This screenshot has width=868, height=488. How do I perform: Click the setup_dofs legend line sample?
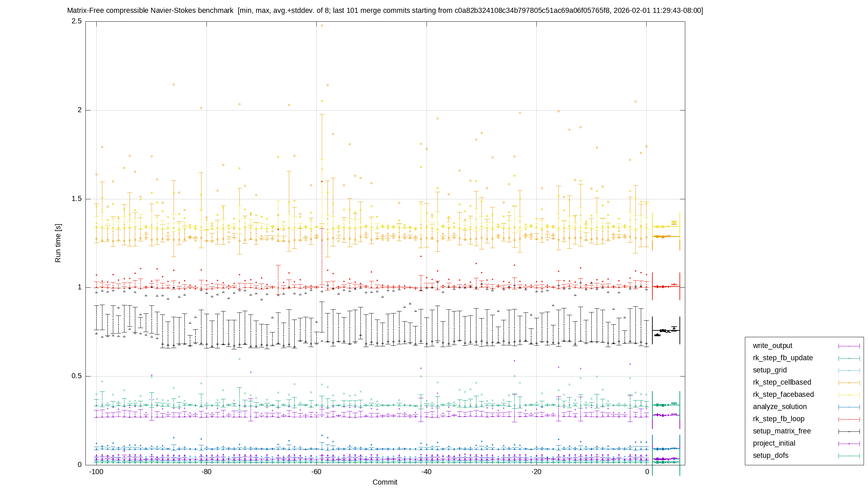[849, 456]
